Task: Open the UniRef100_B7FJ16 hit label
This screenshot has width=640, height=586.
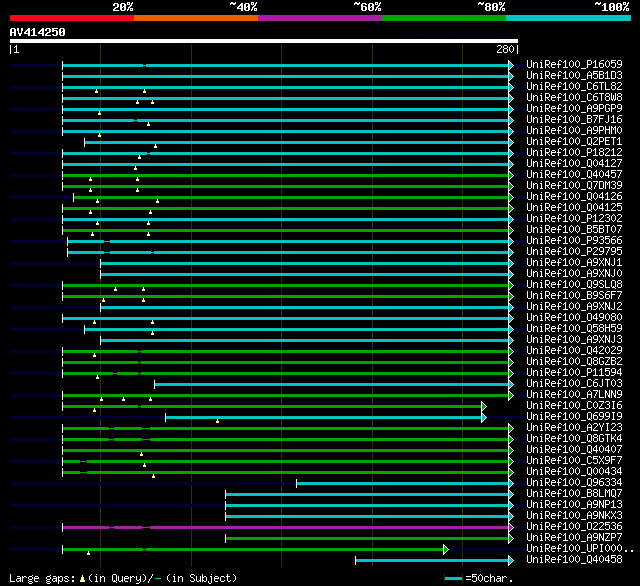Action: [574, 120]
